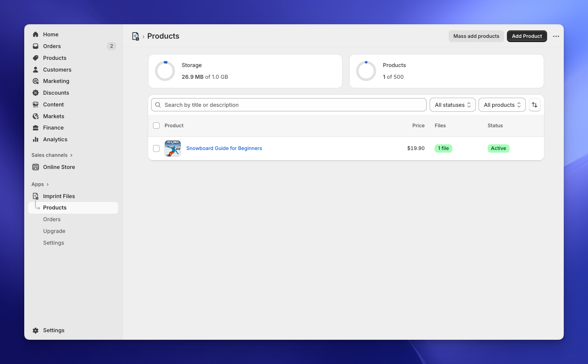Click the Snowboard Guide product thumbnail
The image size is (588, 364).
tap(173, 148)
